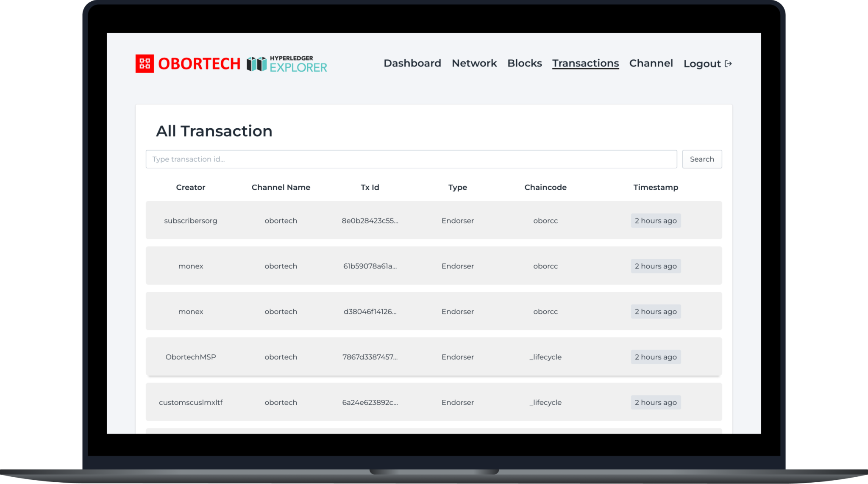Click the Hyperledger Explorer logo

coord(287,64)
